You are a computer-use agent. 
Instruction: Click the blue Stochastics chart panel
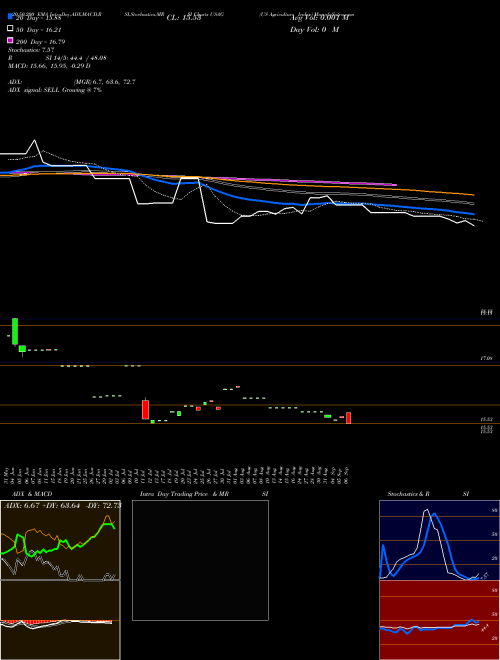(x=439, y=540)
